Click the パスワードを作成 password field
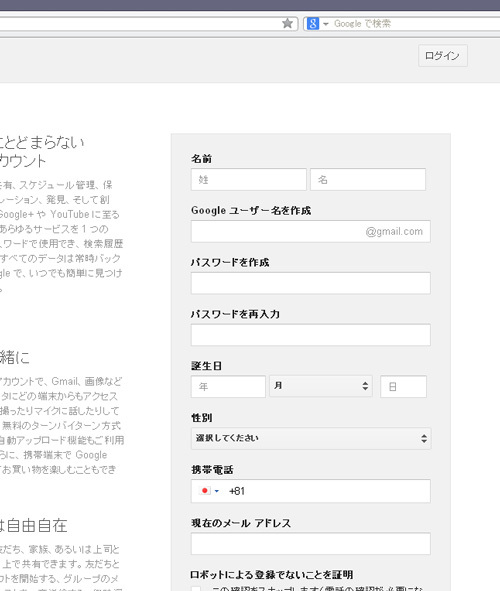This screenshot has width=500, height=591. click(x=310, y=283)
